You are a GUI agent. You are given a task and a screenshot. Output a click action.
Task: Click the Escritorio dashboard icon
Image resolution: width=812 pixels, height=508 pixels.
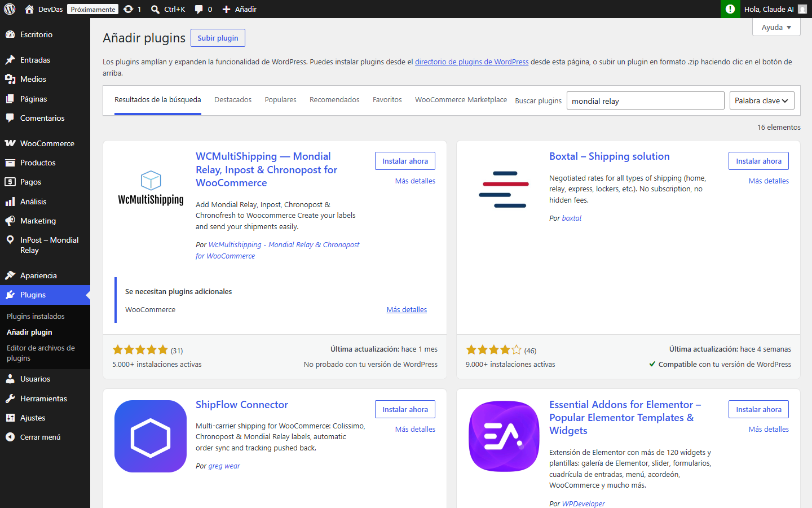click(10, 34)
